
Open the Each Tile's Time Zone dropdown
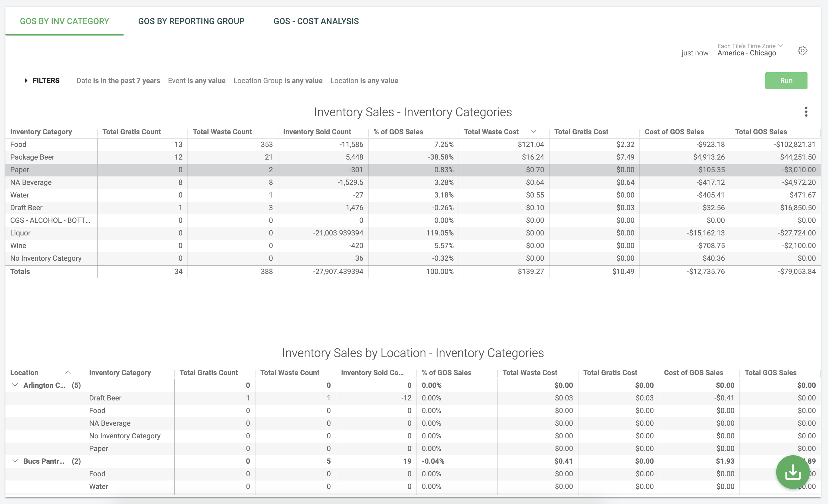tap(750, 46)
